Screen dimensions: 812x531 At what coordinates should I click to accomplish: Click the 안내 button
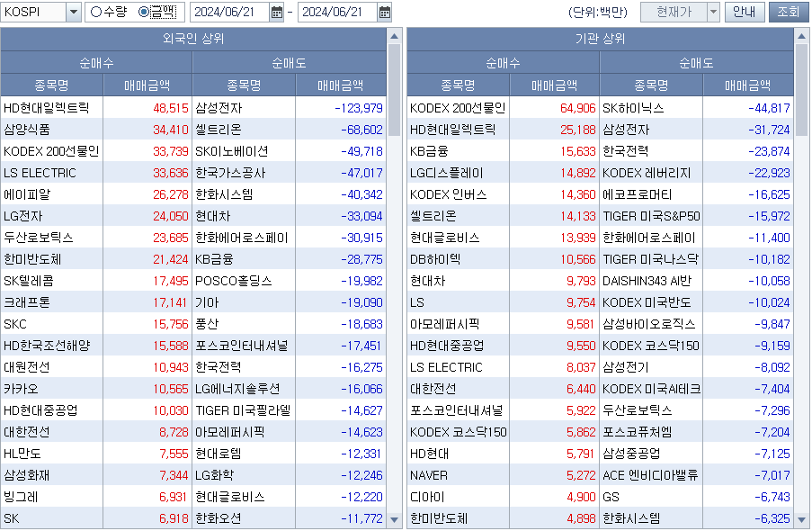(745, 12)
